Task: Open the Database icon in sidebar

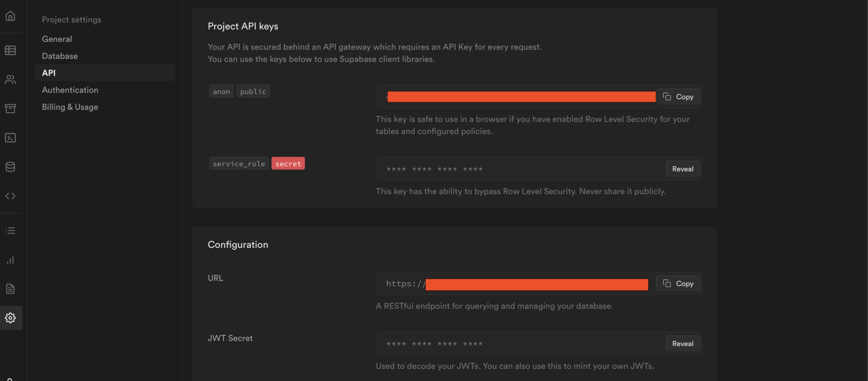Action: pyautogui.click(x=11, y=167)
